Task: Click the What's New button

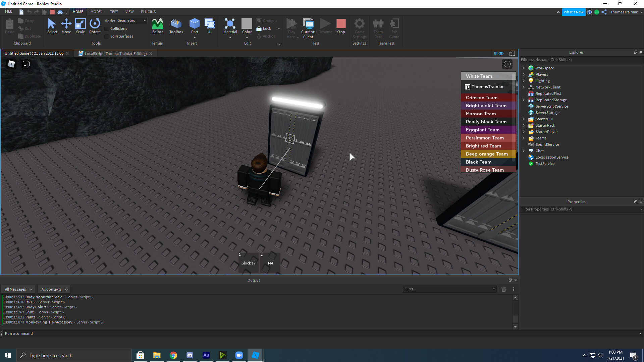Action: pos(574,12)
